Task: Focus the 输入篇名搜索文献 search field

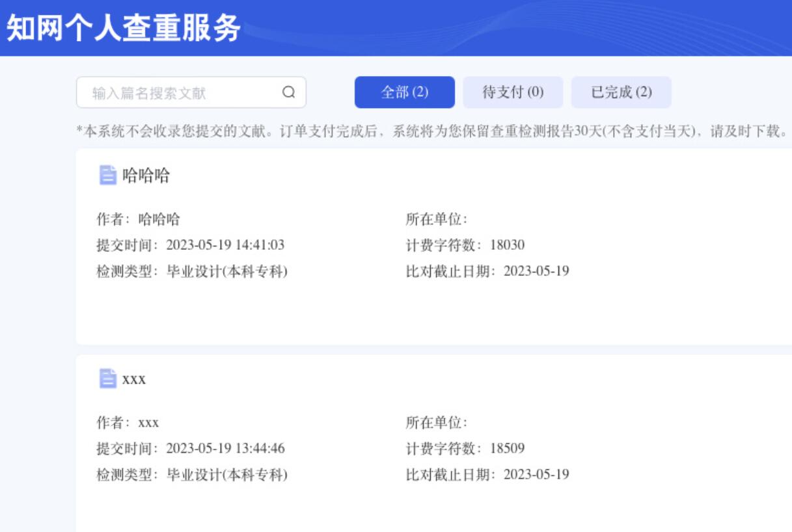Action: 182,92
